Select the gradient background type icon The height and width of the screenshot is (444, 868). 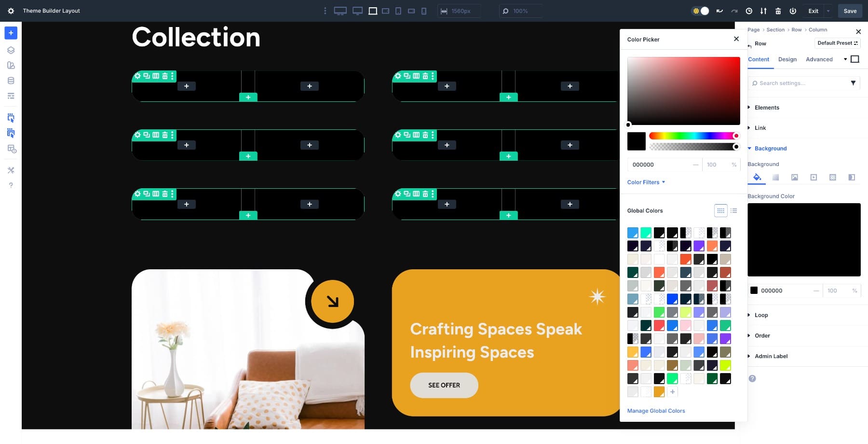(x=775, y=178)
